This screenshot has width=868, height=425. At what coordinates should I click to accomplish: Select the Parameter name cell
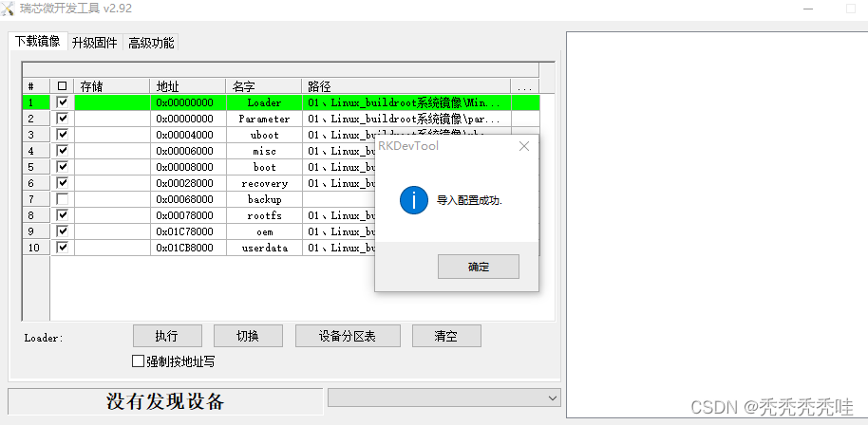point(264,119)
